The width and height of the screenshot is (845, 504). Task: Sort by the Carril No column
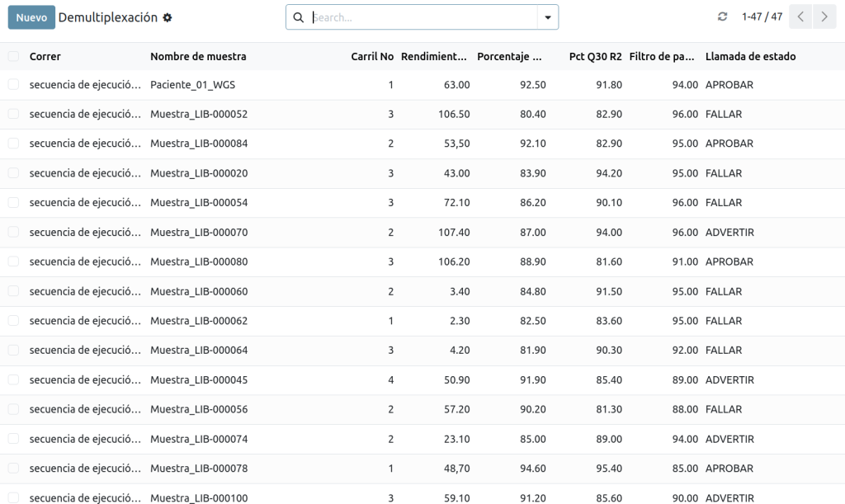tap(372, 57)
